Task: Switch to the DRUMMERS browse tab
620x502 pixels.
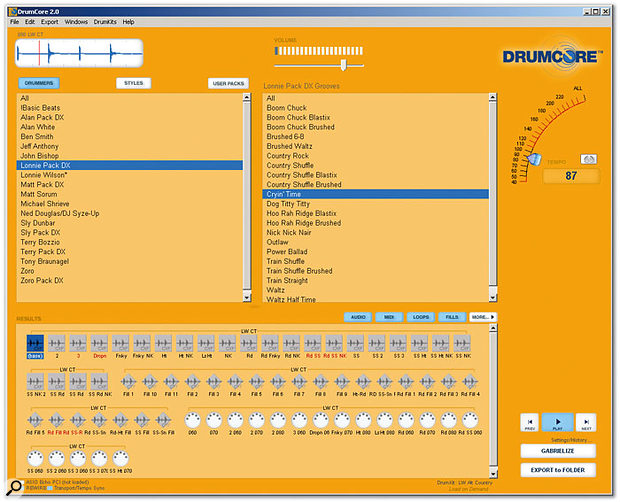Action: [x=39, y=83]
